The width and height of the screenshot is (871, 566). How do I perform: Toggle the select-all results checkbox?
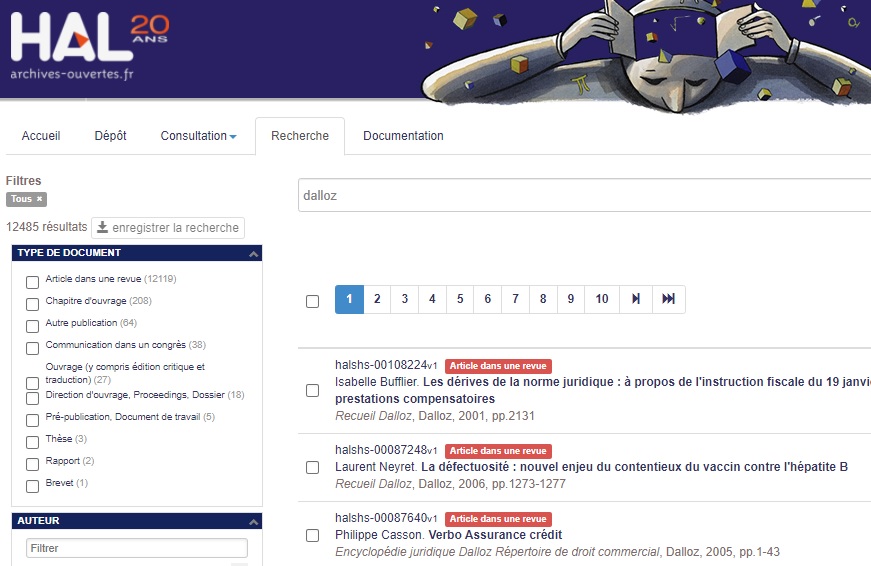click(x=313, y=301)
